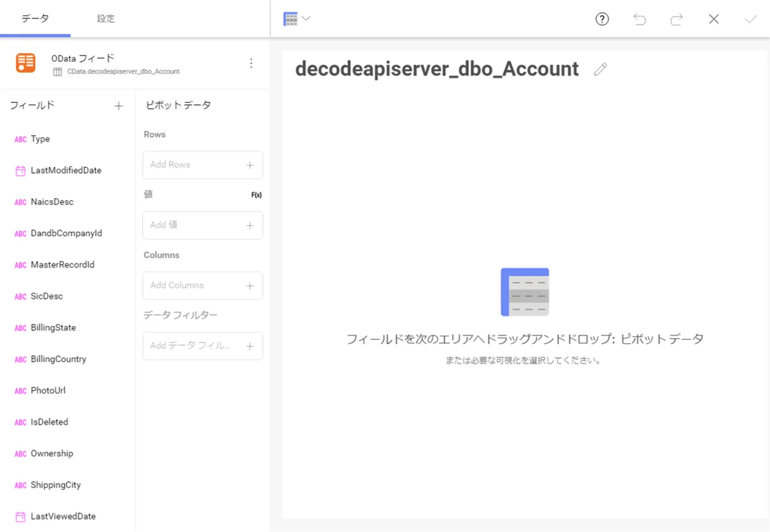The height and width of the screenshot is (532, 770).
Task: Click the pencil icon to rename title
Action: (600, 69)
